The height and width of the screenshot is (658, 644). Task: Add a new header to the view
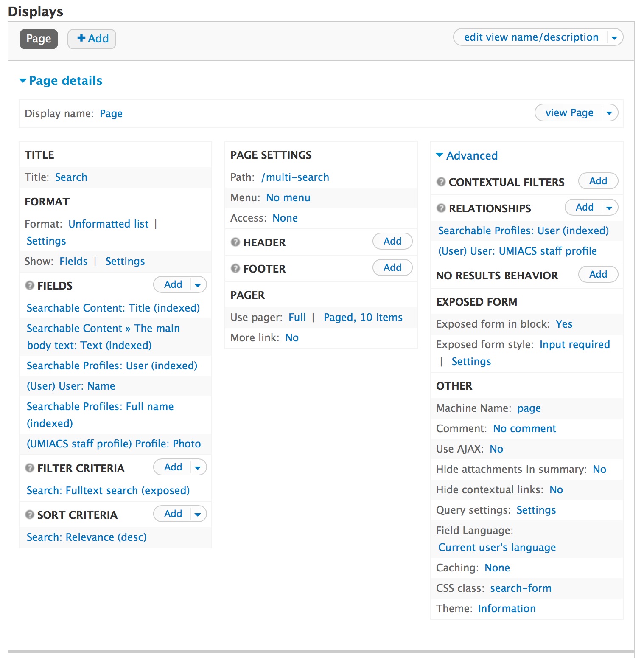coord(392,241)
